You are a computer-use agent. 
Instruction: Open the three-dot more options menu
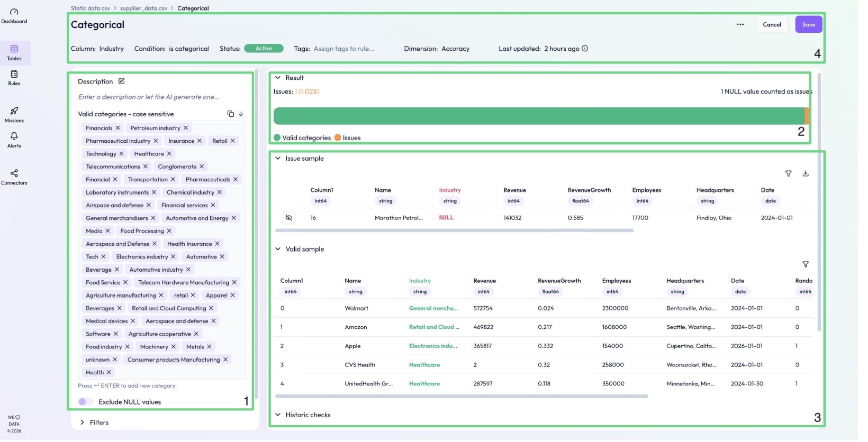point(740,25)
